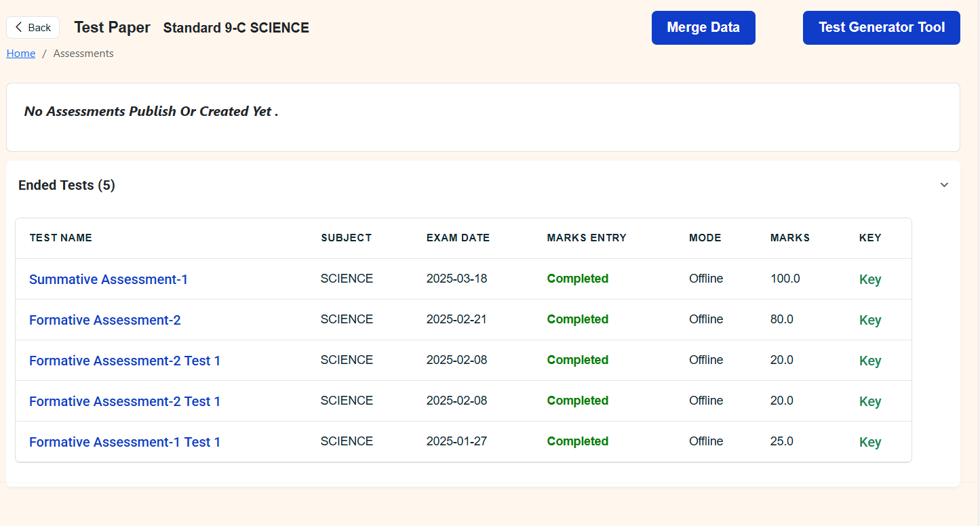Open the Formative Assessment-2 test dated 2025-02-21
The height and width of the screenshot is (526, 980).
(x=105, y=320)
